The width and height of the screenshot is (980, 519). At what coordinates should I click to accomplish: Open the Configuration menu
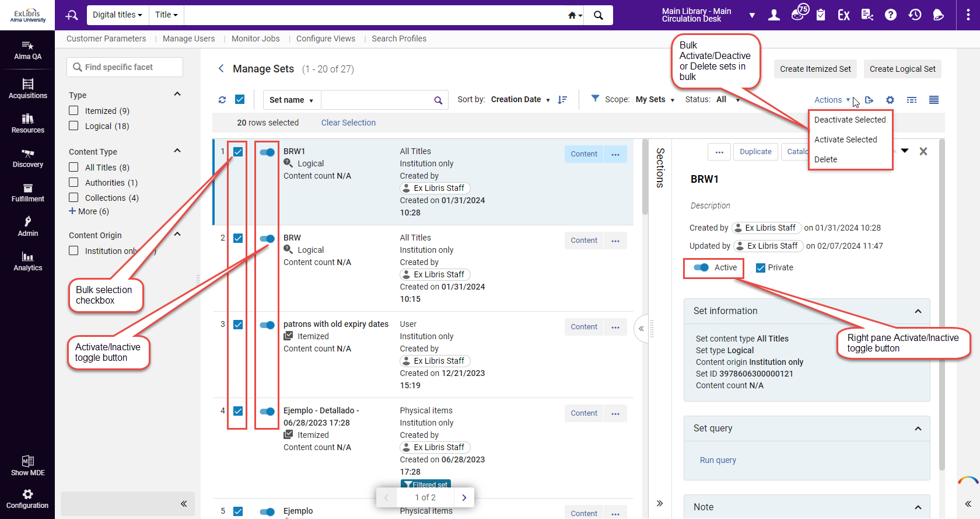point(27,499)
